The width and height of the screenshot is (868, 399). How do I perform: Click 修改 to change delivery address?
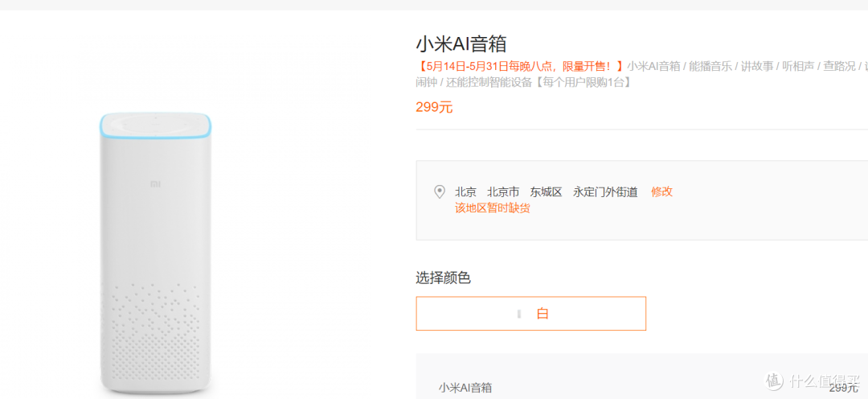click(661, 191)
